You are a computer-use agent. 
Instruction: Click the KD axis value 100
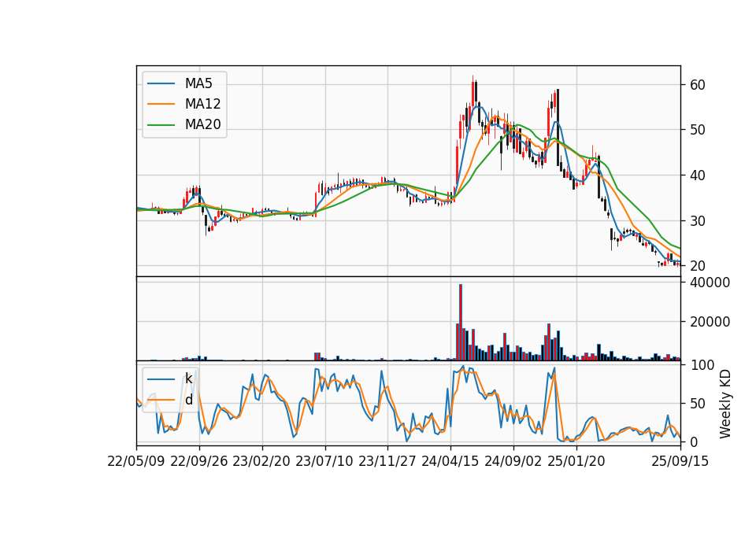tap(702, 365)
